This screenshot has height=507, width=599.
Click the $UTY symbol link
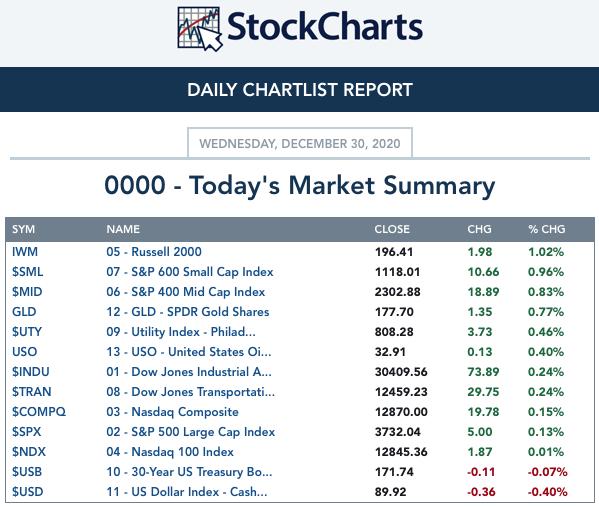click(27, 332)
